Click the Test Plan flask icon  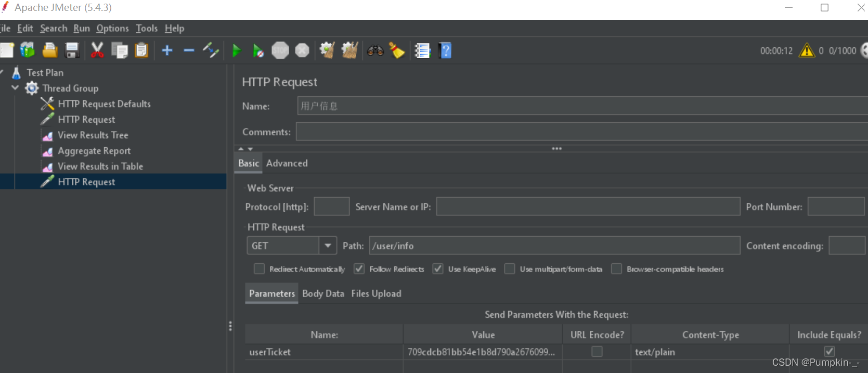17,72
